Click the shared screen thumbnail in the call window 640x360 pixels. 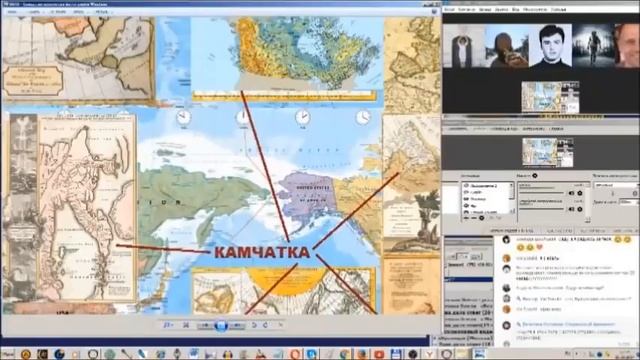coord(550,97)
